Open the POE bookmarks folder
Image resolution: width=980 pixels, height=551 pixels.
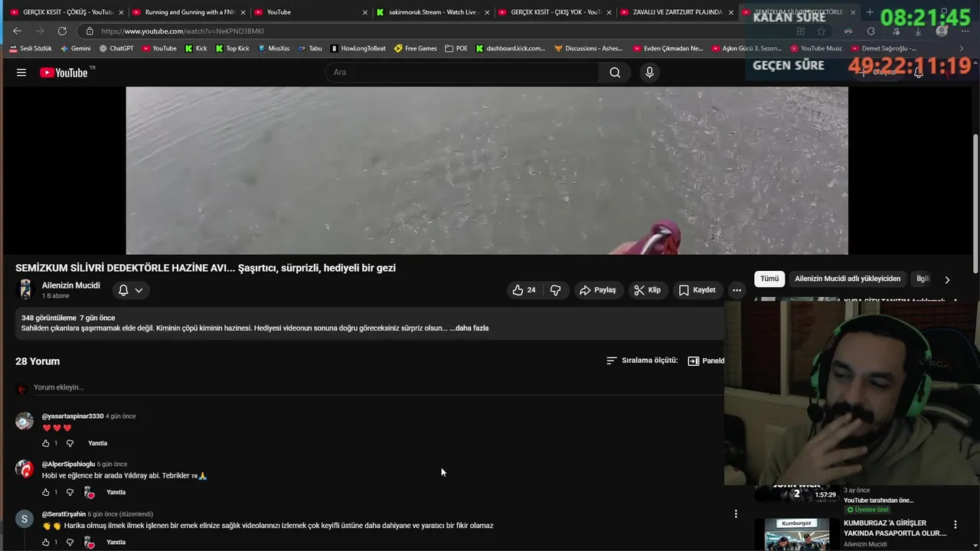pos(456,48)
